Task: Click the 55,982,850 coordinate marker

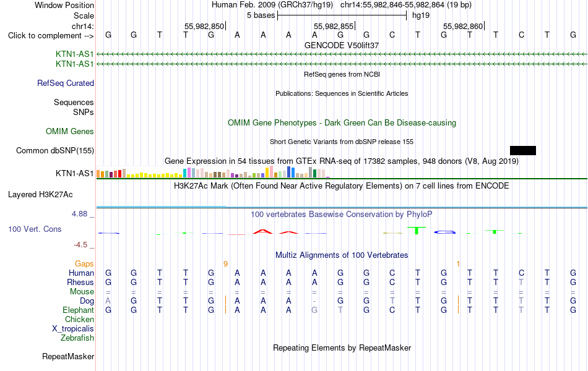Action: pyautogui.click(x=205, y=26)
